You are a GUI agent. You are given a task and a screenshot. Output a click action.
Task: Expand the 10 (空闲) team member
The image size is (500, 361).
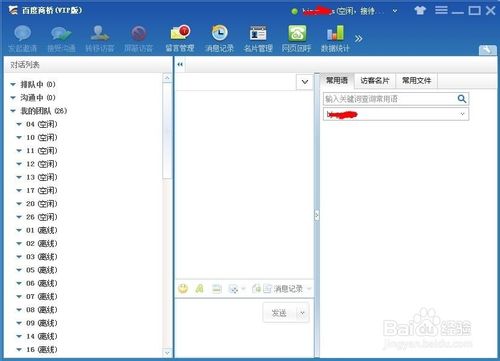tap(19, 137)
